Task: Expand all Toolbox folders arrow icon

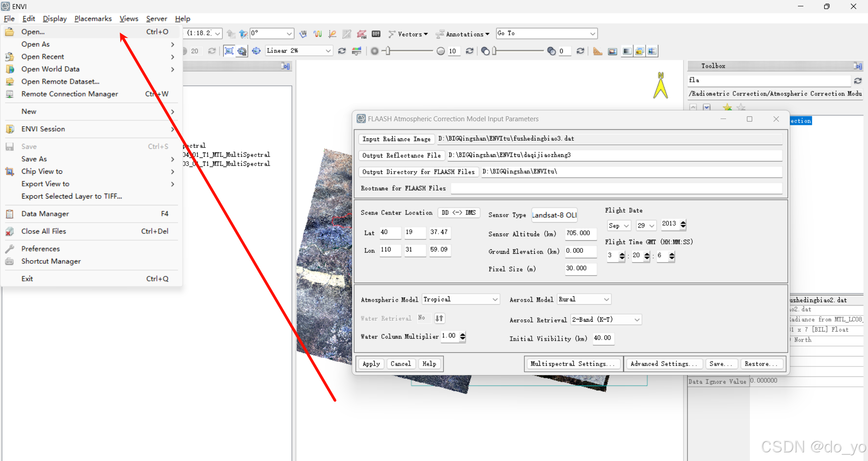Action: coord(707,107)
